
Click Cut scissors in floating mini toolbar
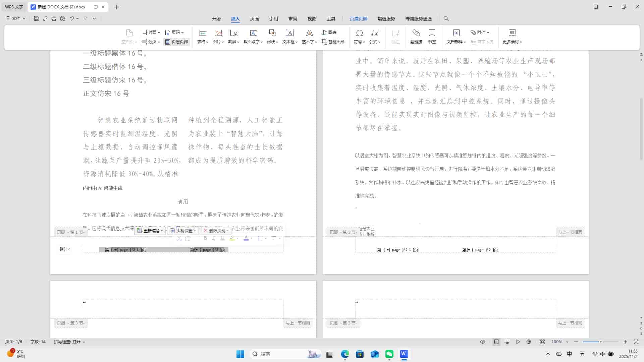point(179,238)
